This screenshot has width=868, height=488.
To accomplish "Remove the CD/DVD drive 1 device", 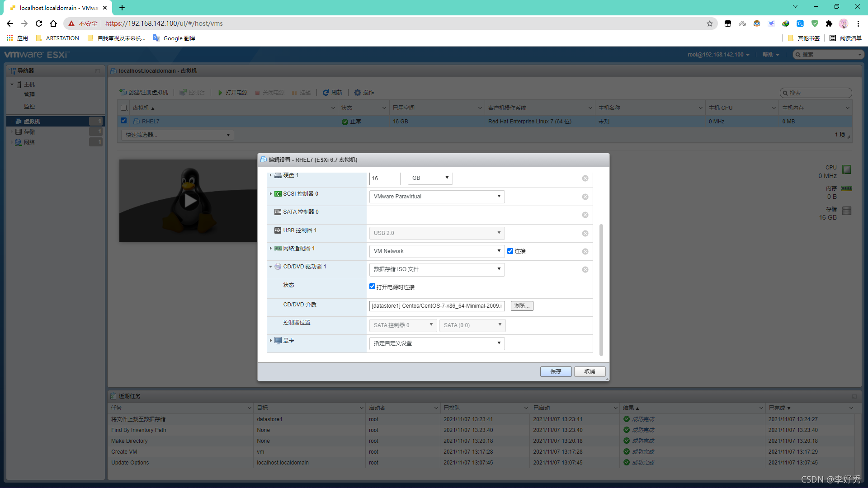I will coord(585,270).
